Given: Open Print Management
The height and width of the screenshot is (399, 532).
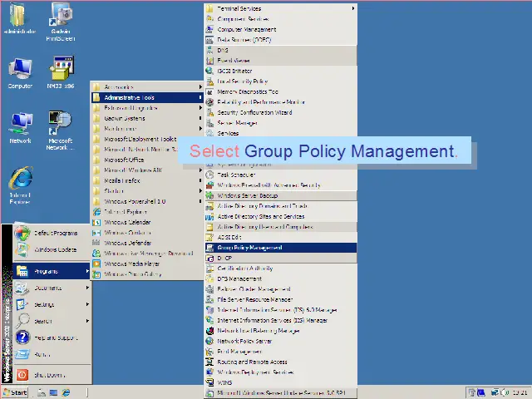Looking at the screenshot, I should (x=281, y=352).
